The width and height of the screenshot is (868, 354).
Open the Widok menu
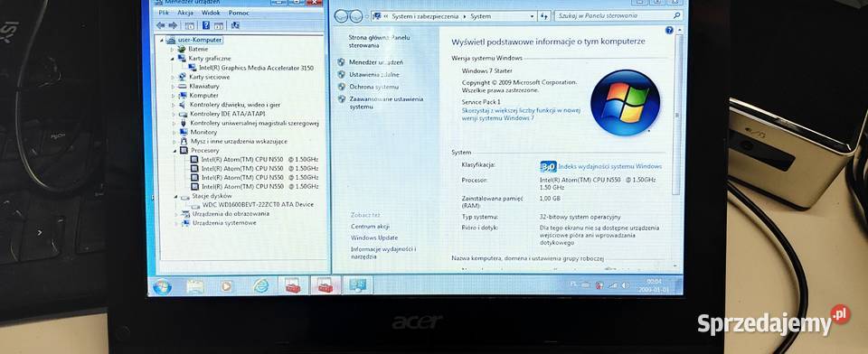pos(211,13)
